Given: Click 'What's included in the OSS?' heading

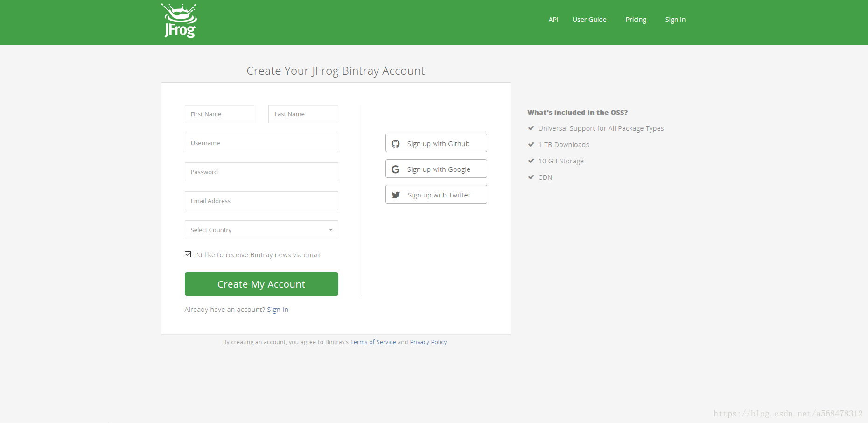Looking at the screenshot, I should pos(578,113).
